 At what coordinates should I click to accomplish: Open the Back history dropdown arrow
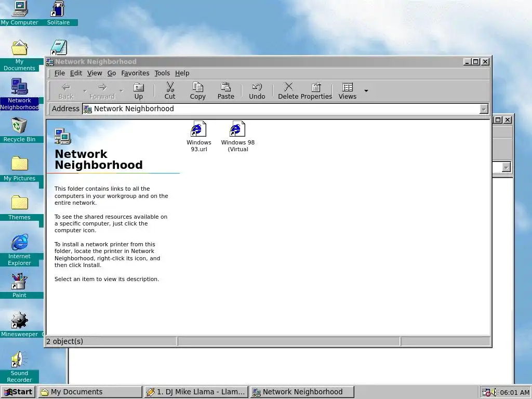tap(85, 91)
